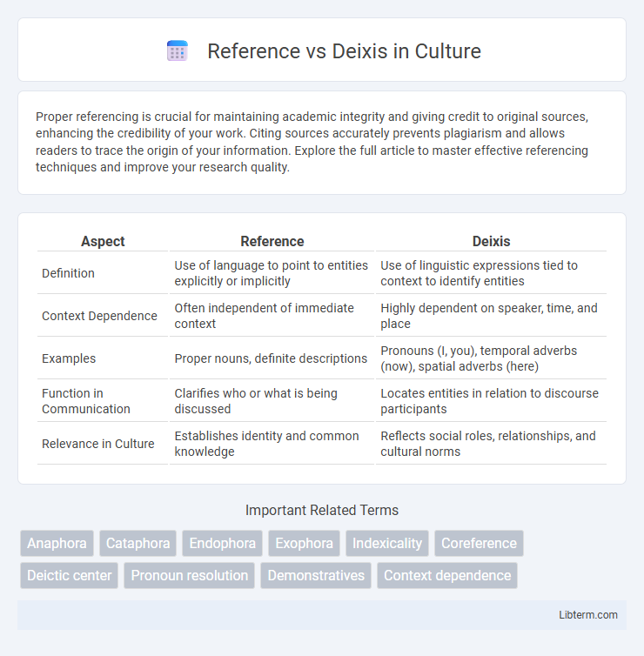This screenshot has height=656, width=644.
Task: Click 'Clarifies who or what is being discussed' cell
Action: (272, 401)
